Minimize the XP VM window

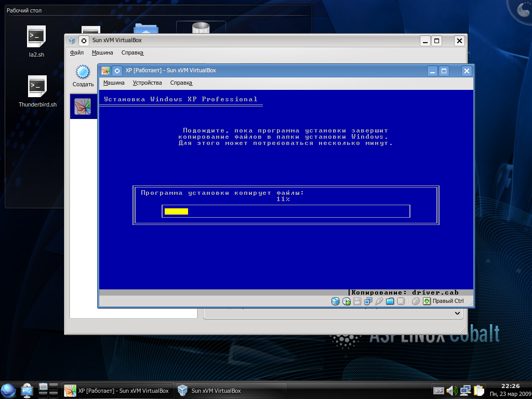[432, 71]
